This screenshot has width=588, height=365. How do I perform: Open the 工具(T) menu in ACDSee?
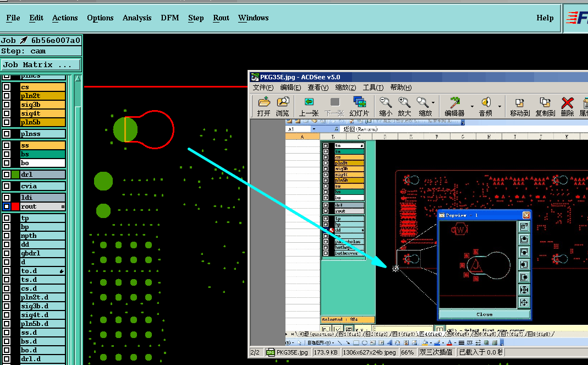[373, 88]
